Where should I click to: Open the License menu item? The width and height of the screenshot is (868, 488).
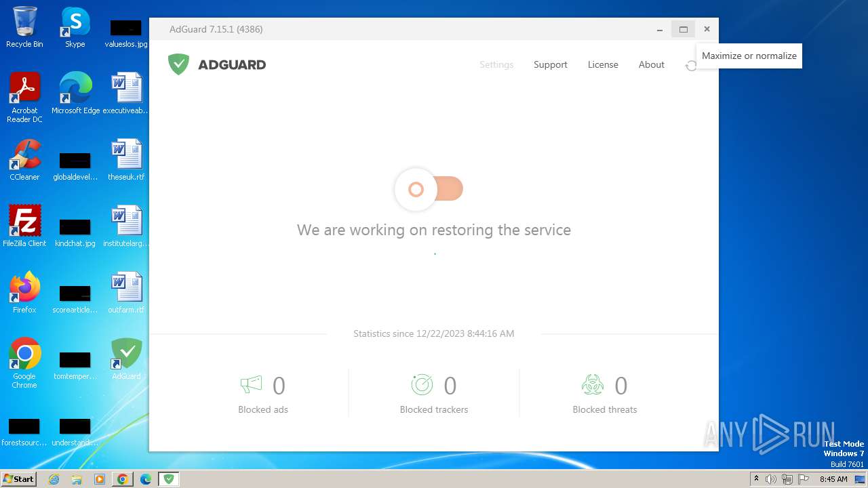point(603,64)
